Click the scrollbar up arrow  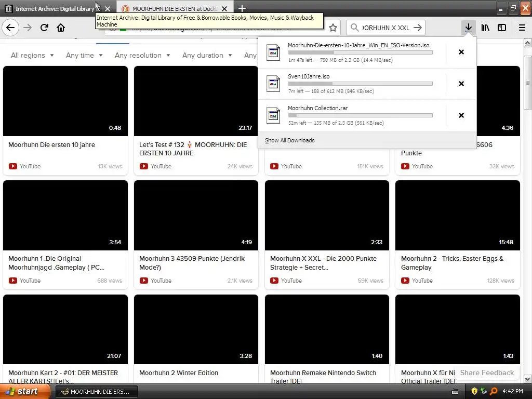528,43
